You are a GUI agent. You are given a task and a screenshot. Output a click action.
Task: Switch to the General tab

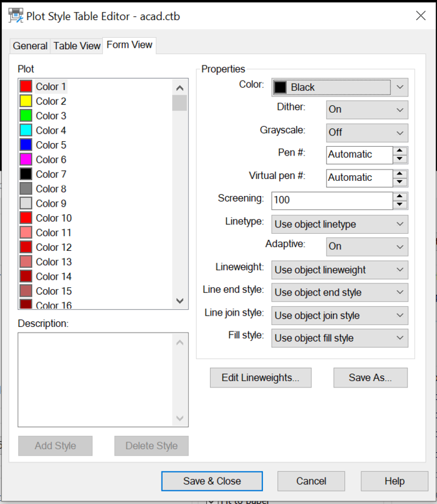pyautogui.click(x=30, y=45)
